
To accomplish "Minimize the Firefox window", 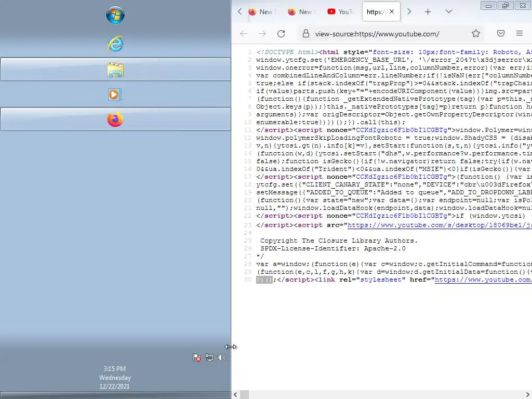I will (488, 5).
